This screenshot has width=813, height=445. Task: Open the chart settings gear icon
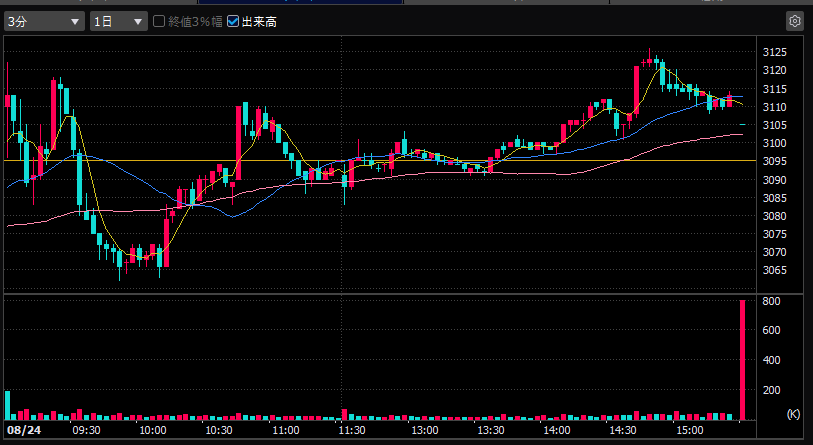coord(794,21)
